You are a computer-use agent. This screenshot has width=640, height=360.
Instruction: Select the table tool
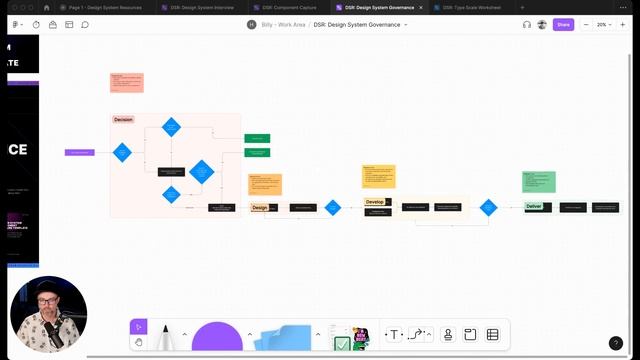pos(493,335)
